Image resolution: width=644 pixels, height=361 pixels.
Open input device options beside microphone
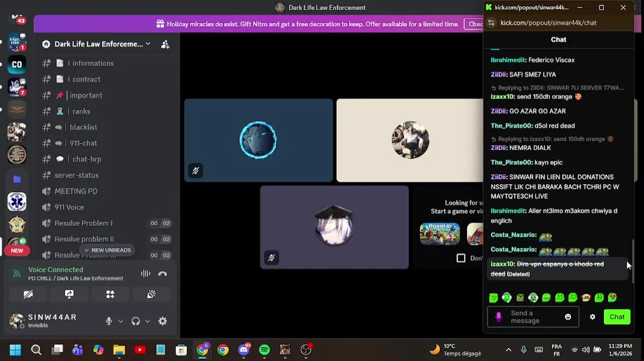point(120,321)
